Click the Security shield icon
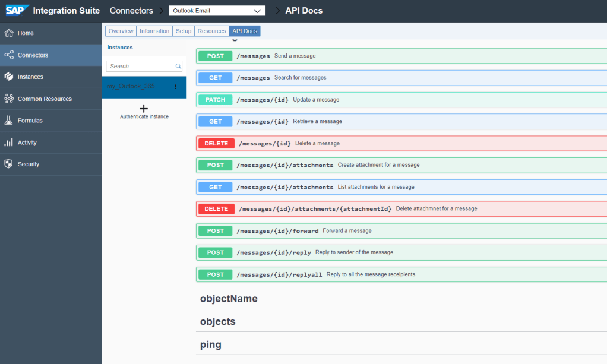Viewport: 607px width, 364px height. pos(9,164)
